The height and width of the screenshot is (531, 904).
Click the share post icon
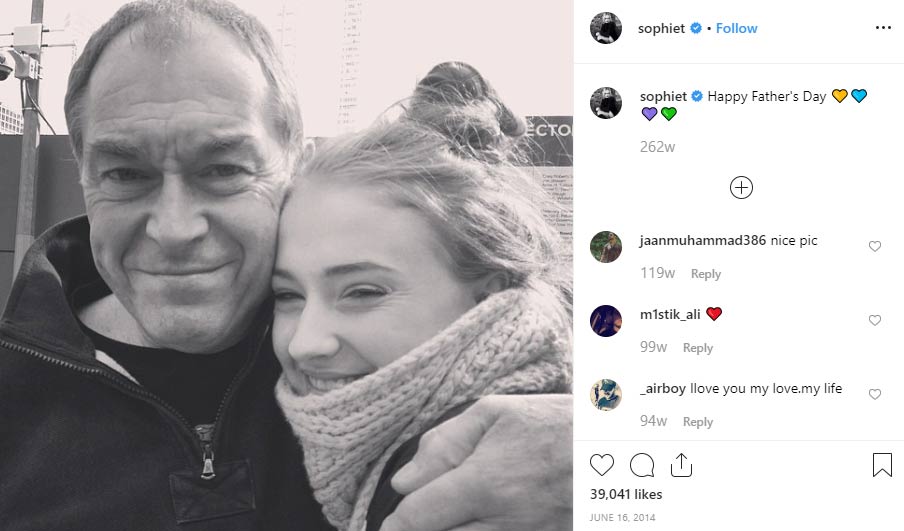click(681, 465)
